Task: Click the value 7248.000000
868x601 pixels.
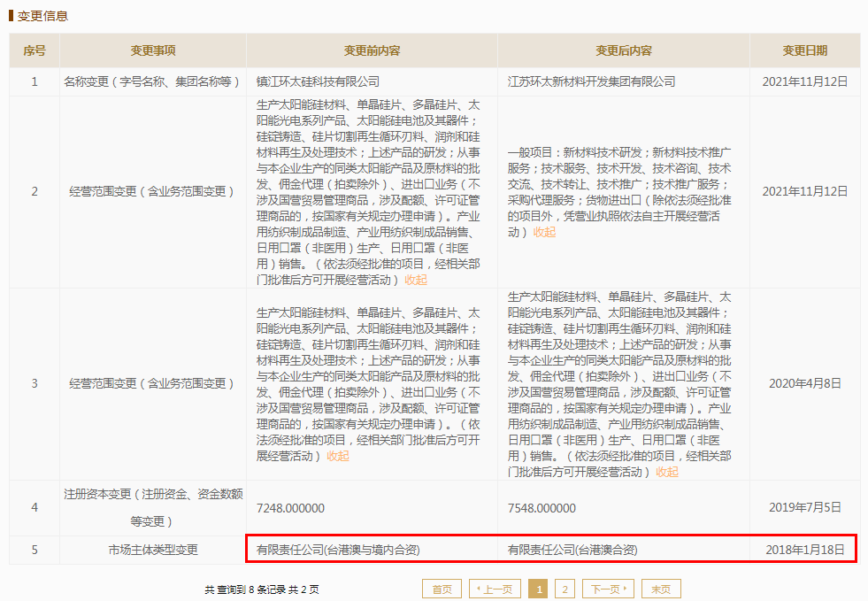Action: pyautogui.click(x=290, y=508)
